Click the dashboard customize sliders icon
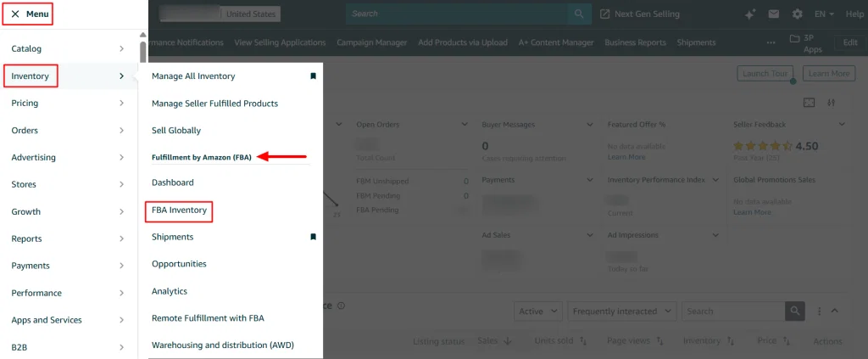 831,103
